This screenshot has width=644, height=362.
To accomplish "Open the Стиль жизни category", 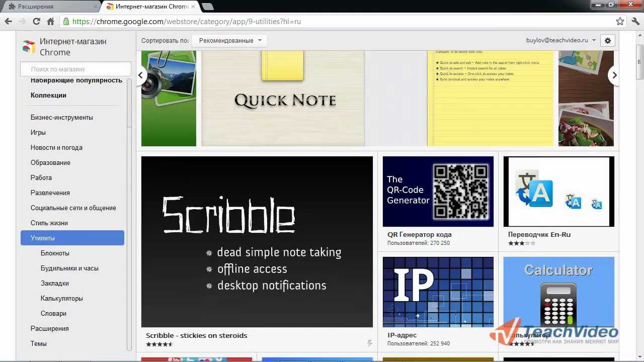I will (x=49, y=223).
